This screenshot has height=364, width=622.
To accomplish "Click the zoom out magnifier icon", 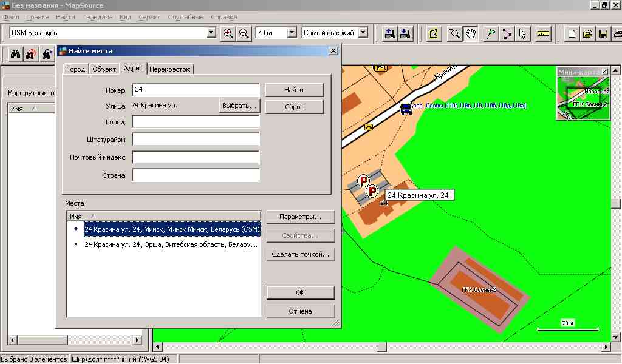I will [244, 33].
